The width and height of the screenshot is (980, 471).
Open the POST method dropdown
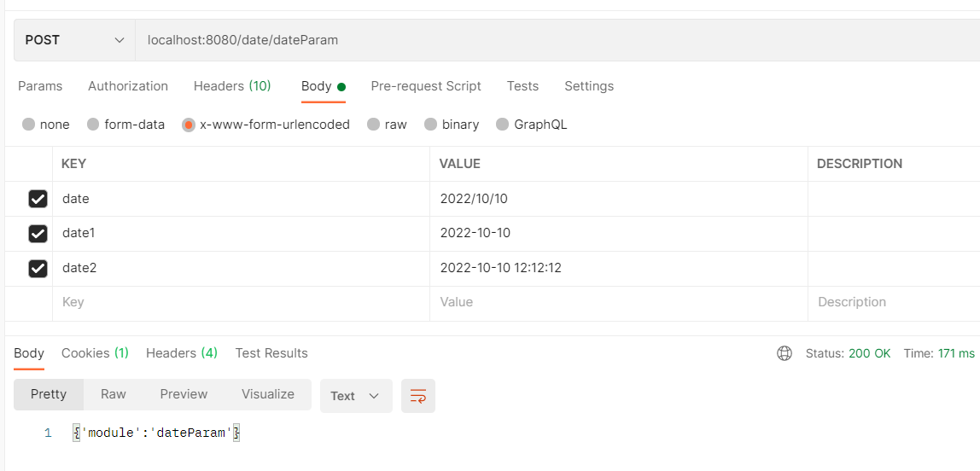(x=74, y=40)
